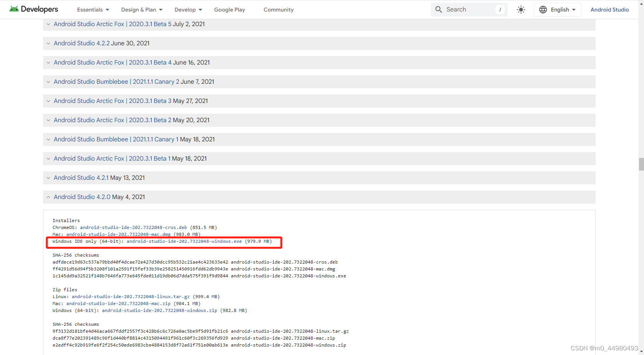Viewport: 644px width, 355px height.
Task: Download the windows.exe installer link
Action: click(184, 241)
